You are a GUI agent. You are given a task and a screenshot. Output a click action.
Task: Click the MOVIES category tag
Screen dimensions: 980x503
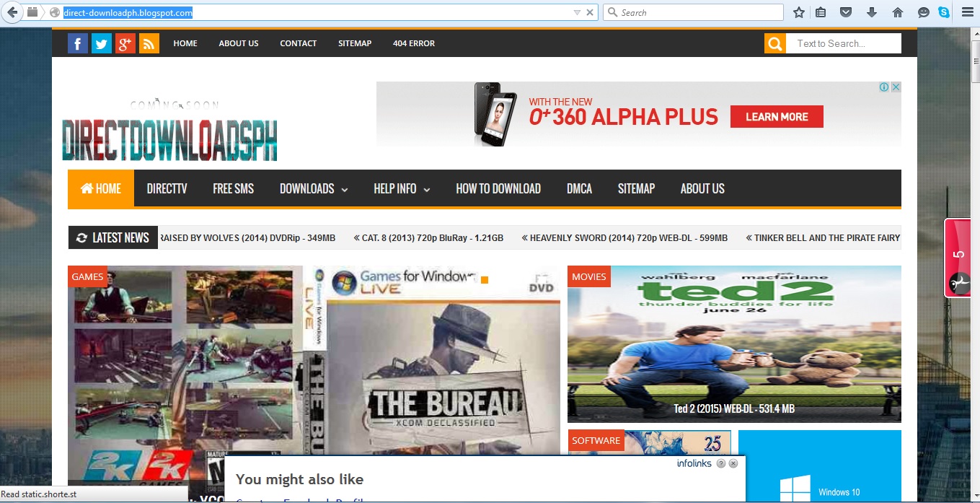tap(588, 276)
